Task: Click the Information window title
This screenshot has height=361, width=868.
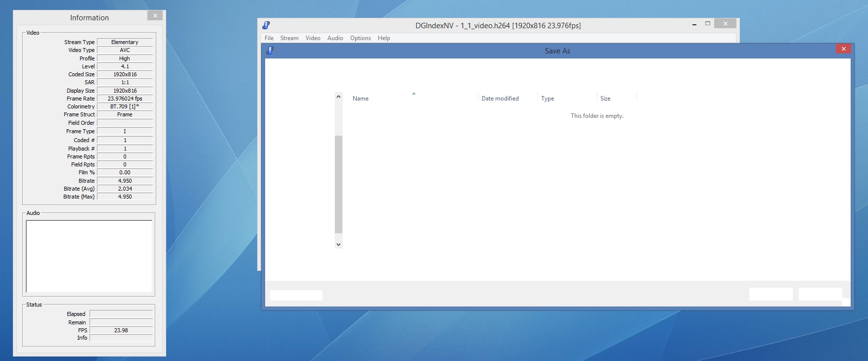Action: point(90,18)
